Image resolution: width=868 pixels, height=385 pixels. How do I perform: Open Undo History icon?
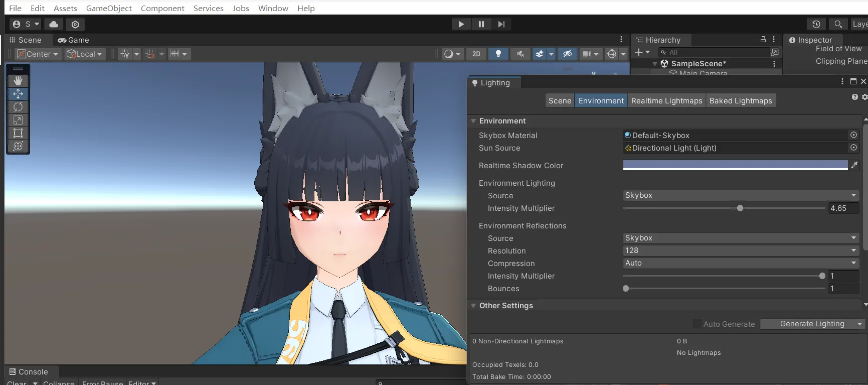[x=816, y=24]
